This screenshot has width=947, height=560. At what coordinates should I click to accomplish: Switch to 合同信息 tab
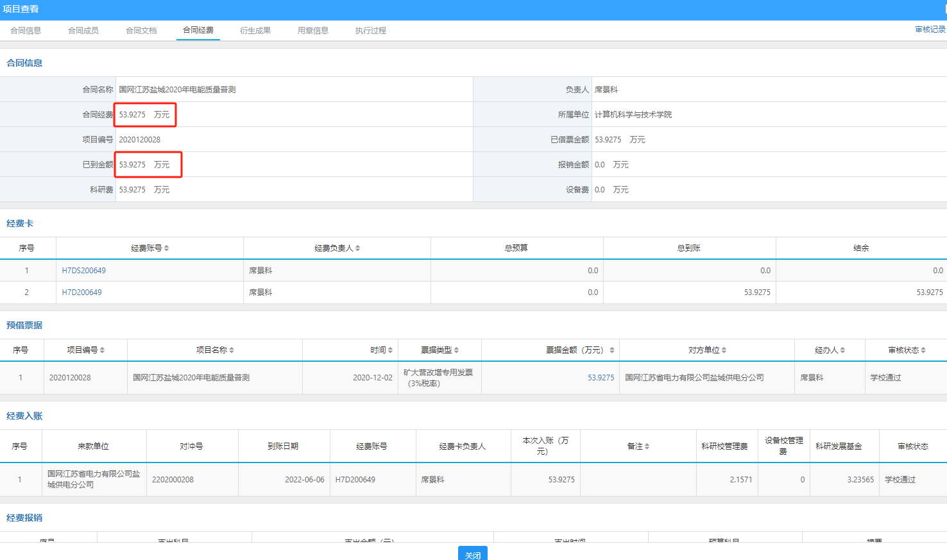click(26, 30)
